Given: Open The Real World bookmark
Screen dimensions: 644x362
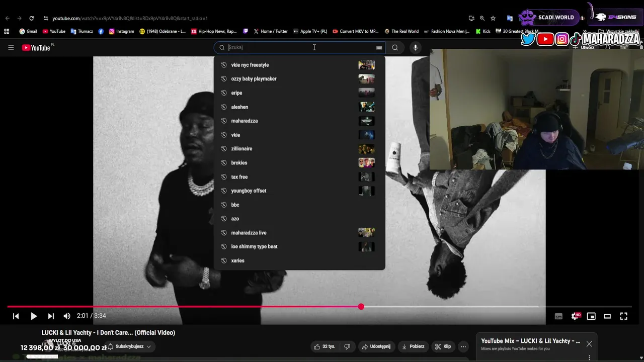Looking at the screenshot, I should pyautogui.click(x=401, y=31).
